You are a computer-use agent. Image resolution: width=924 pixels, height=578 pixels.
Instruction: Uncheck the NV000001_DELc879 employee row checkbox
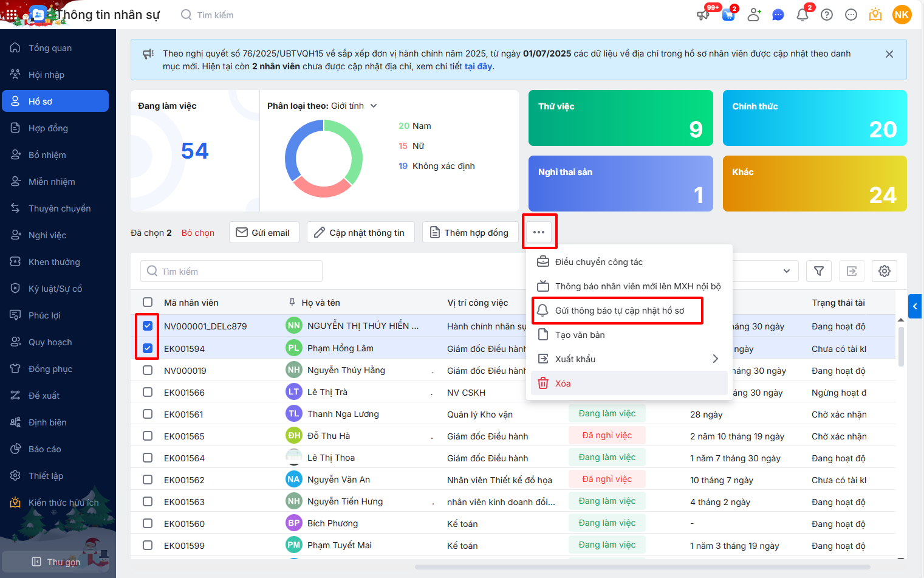click(148, 326)
